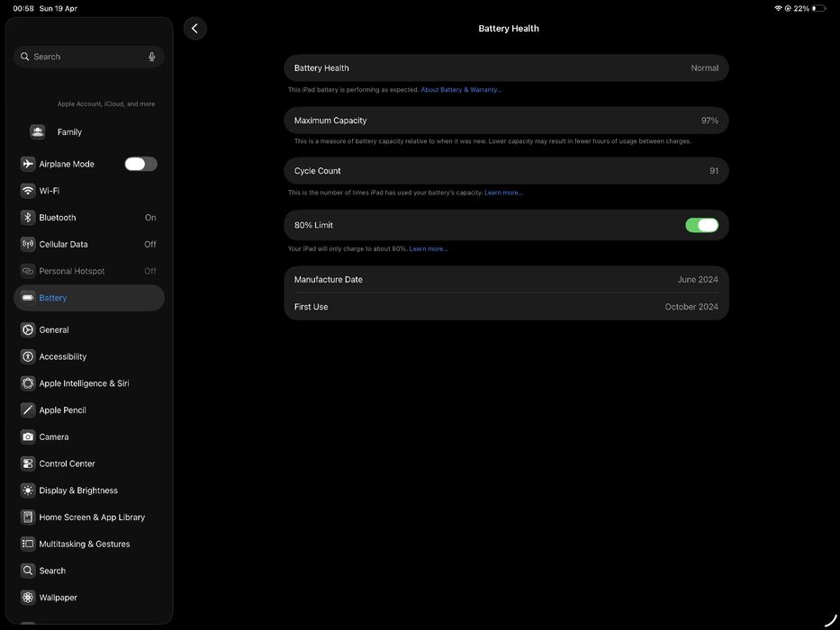Tap First Use October 2024
This screenshot has height=630, width=840.
tap(506, 307)
